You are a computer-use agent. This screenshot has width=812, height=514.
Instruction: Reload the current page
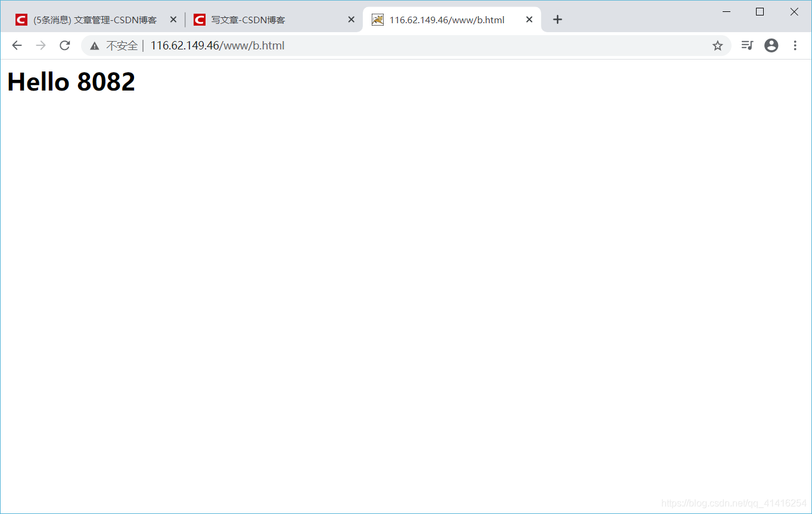65,45
